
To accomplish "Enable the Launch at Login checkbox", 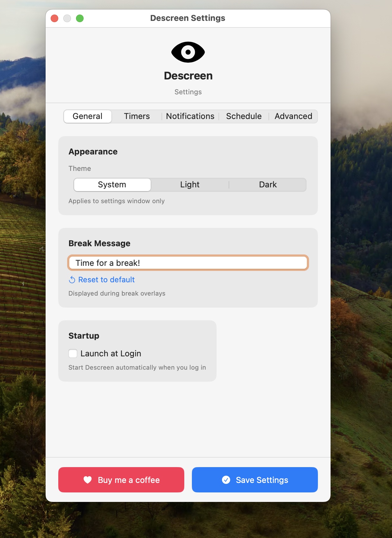I will click(x=73, y=353).
